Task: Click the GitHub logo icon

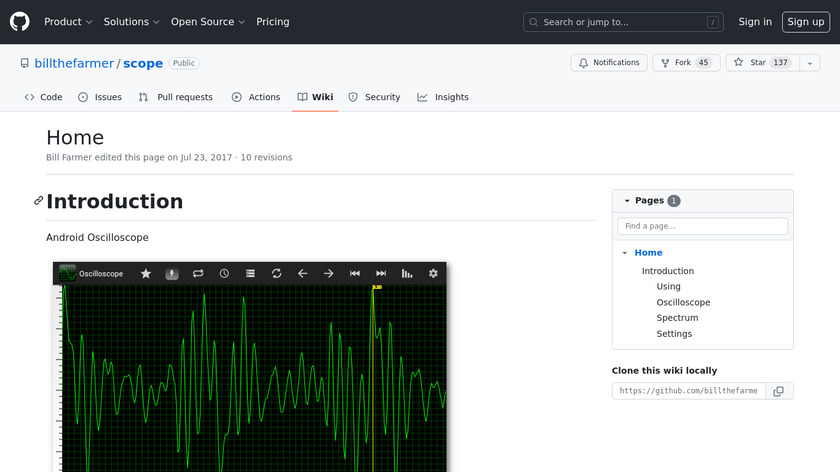Action: [20, 21]
